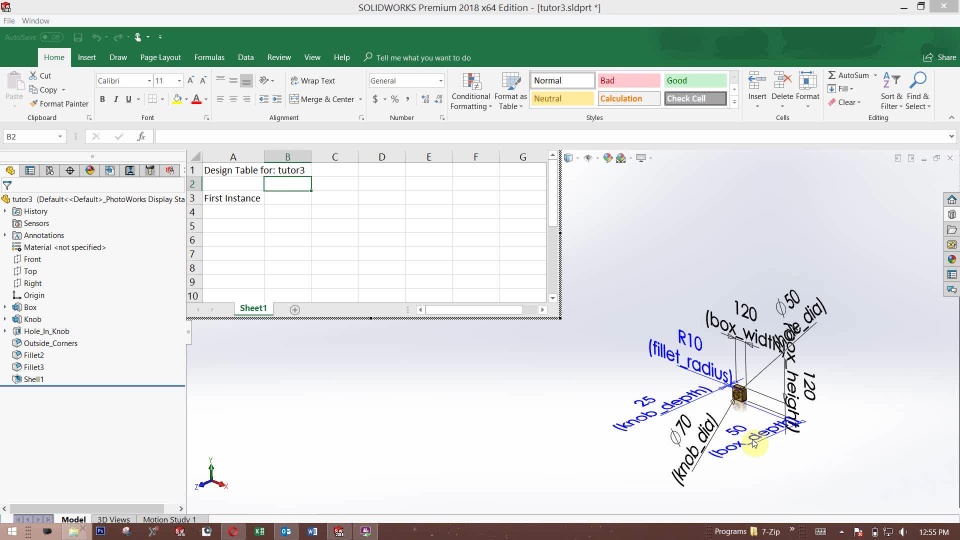This screenshot has width=960, height=540.
Task: Click Merge & Center button
Action: pos(322,99)
